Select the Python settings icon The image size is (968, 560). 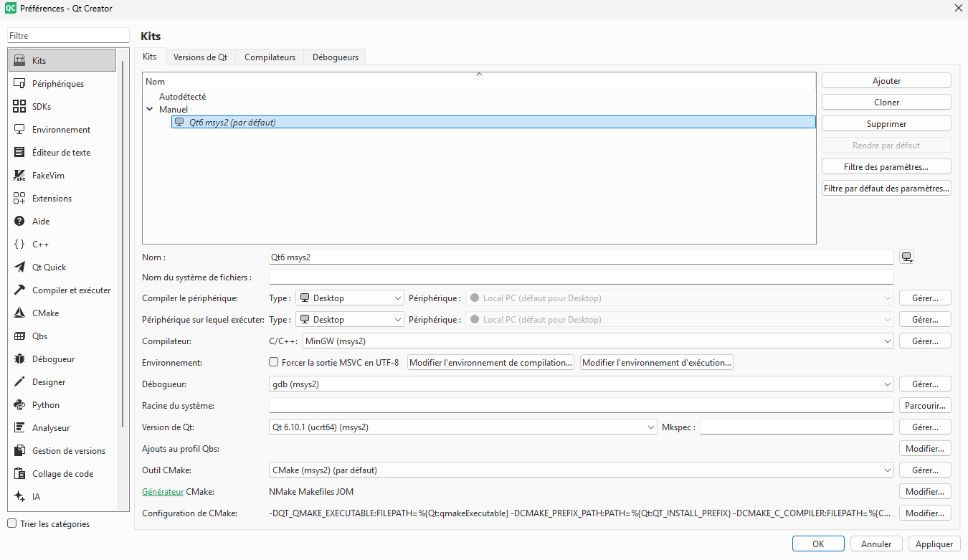coord(19,405)
